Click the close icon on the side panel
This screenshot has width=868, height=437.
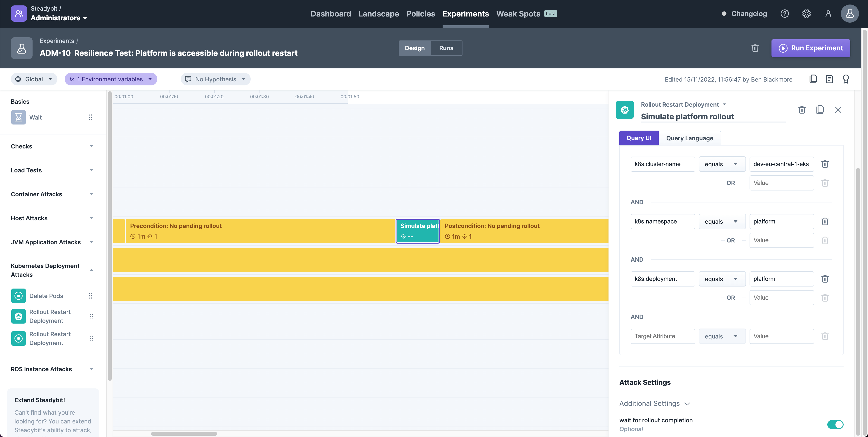pos(838,109)
